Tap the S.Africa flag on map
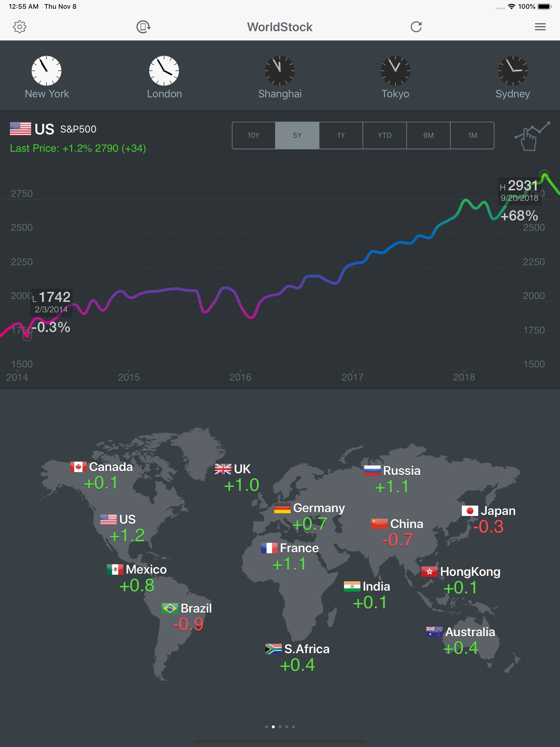This screenshot has height=747, width=560. (x=274, y=649)
